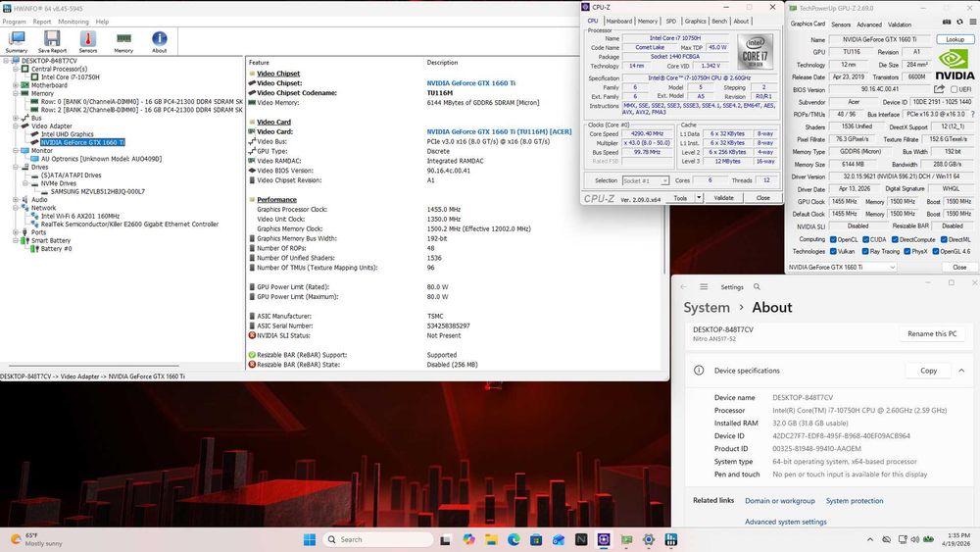980x552 pixels.
Task: Toggle the Ray Tracing checkbox in GPU-Z
Action: pyautogui.click(x=865, y=251)
